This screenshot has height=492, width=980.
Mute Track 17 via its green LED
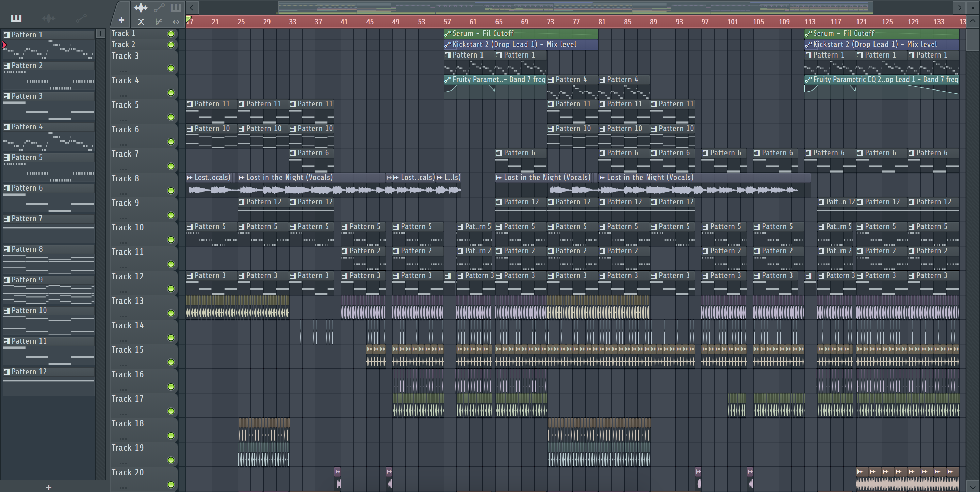[171, 411]
